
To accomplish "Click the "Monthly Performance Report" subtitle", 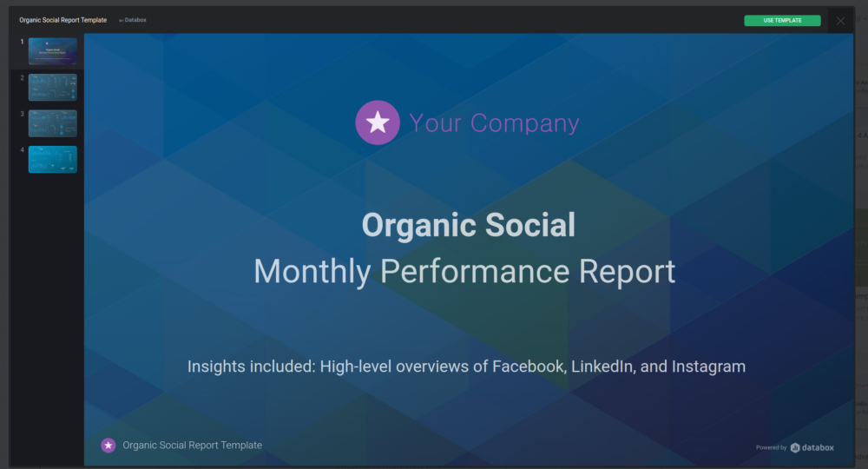I will 464,272.
